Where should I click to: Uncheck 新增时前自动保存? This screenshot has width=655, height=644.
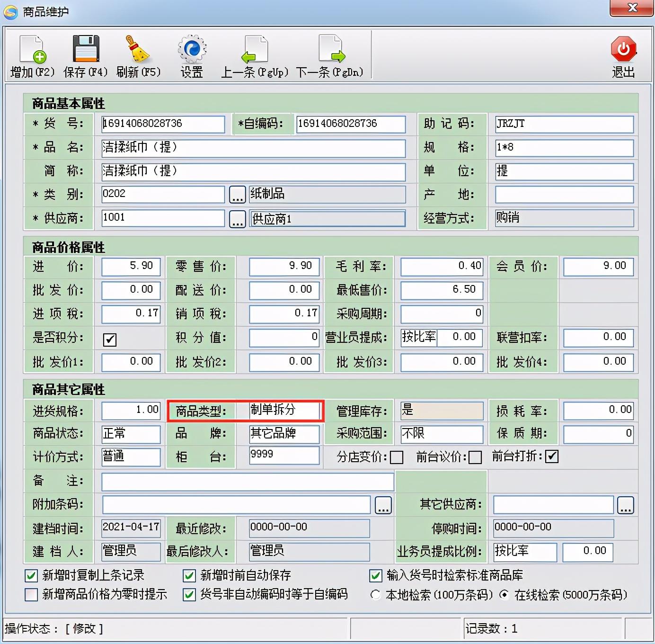click(x=189, y=575)
